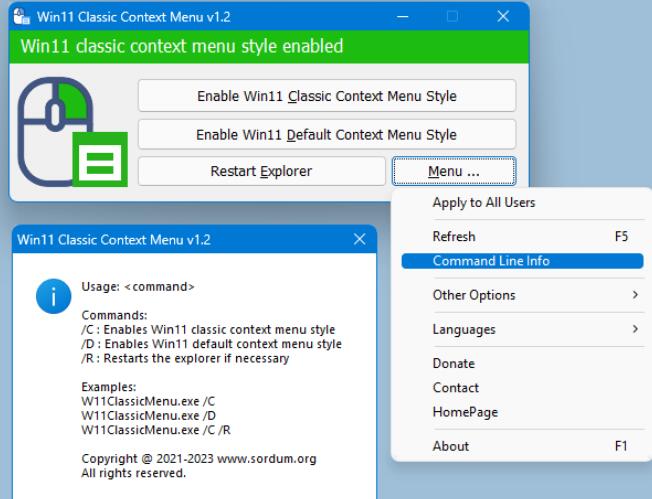Click the example W11ClassicMenu.exe /D

[x=148, y=416]
